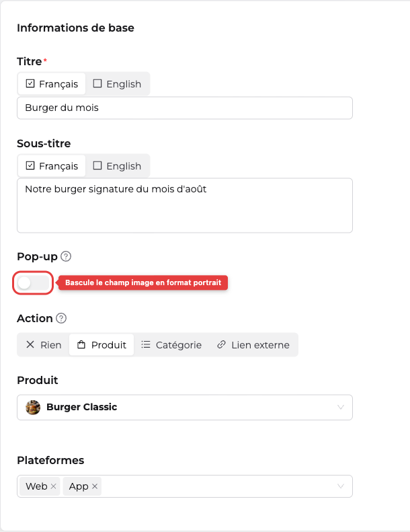This screenshot has height=532, width=410.
Task: Open the Burger Classic product selector
Action: point(185,407)
